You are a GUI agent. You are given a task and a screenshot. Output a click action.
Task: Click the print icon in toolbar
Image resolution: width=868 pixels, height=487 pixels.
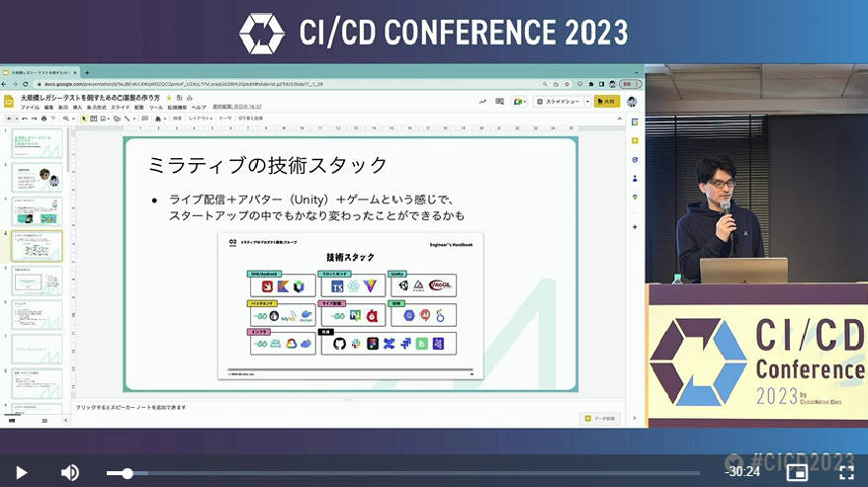click(x=43, y=119)
